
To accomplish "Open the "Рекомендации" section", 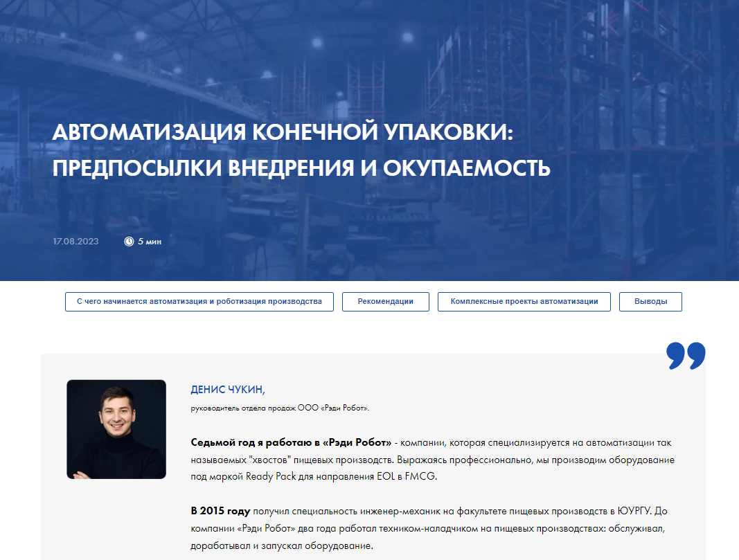I will pos(385,302).
